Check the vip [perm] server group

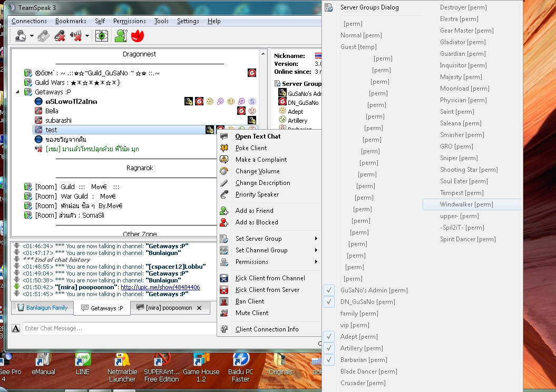(355, 325)
